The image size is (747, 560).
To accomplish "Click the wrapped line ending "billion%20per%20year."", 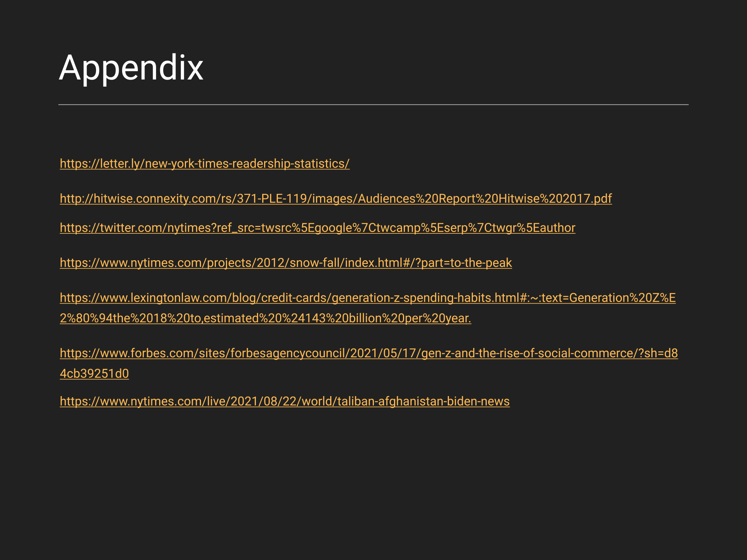I will [265, 318].
